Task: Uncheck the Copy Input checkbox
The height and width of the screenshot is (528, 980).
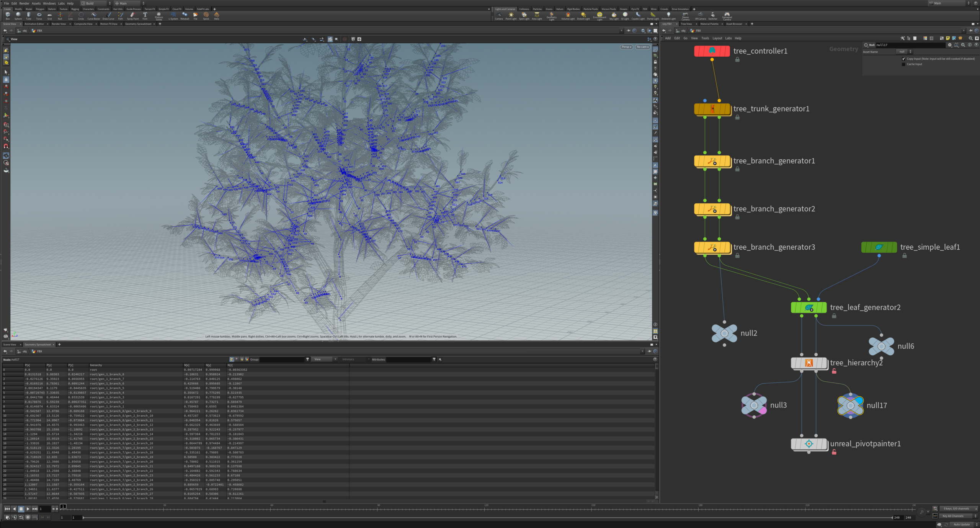Action: point(904,59)
